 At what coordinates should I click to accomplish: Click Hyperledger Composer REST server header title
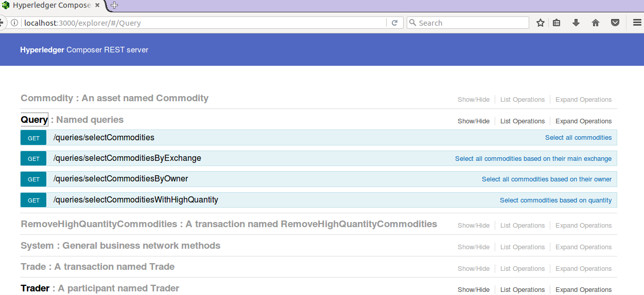pyautogui.click(x=84, y=50)
